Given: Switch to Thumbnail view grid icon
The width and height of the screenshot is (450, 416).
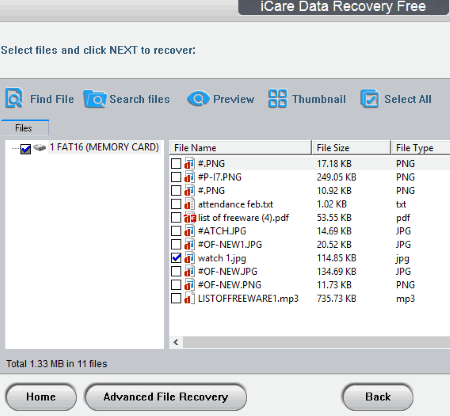Looking at the screenshot, I should coord(277,99).
